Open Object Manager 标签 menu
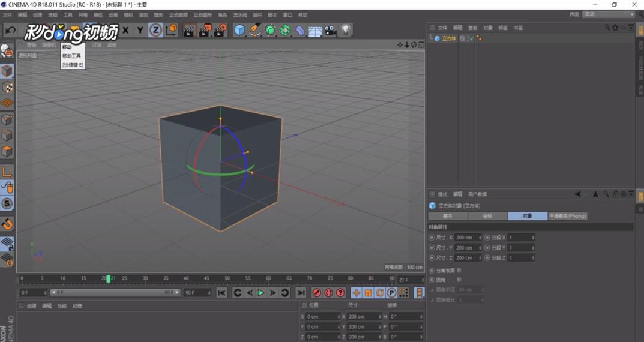644x342 pixels. [503, 28]
